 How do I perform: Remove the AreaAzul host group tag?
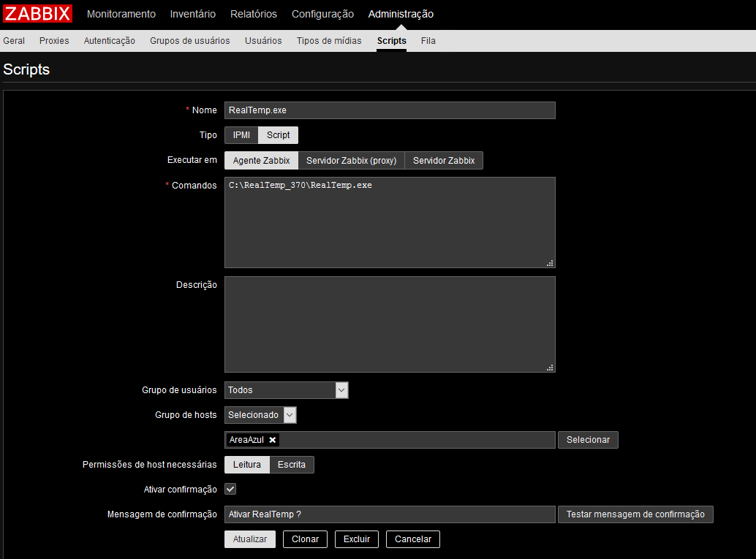coord(273,440)
